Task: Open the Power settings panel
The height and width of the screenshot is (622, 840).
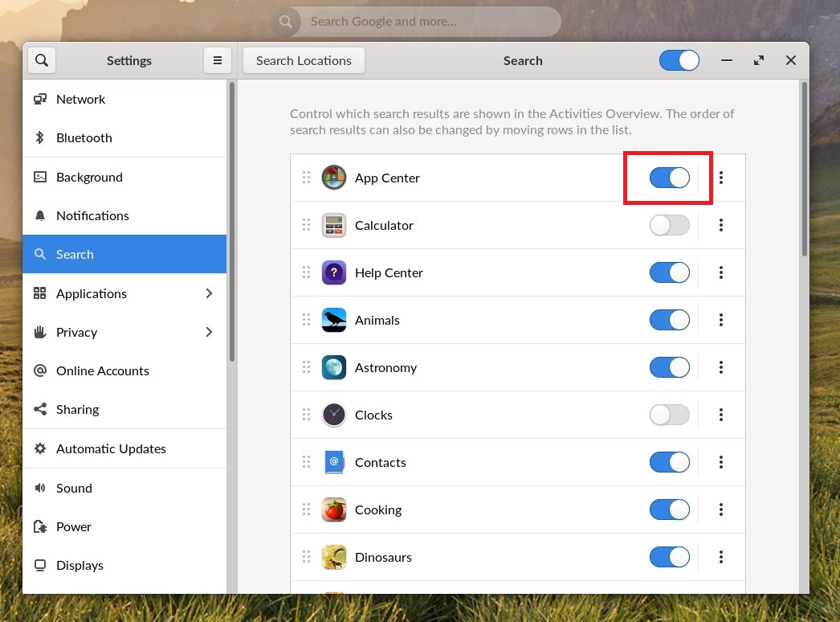Action: point(124,526)
